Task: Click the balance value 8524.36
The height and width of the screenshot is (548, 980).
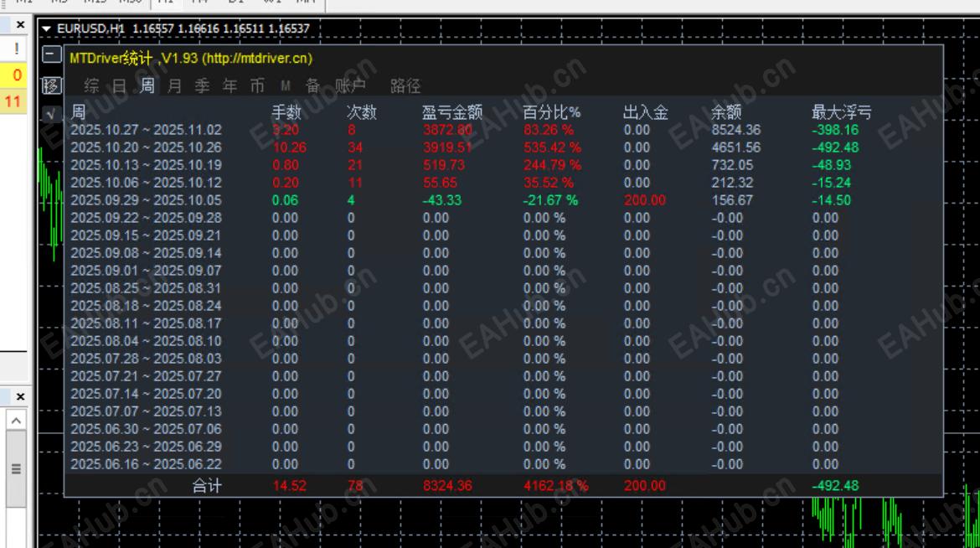Action: [x=736, y=130]
